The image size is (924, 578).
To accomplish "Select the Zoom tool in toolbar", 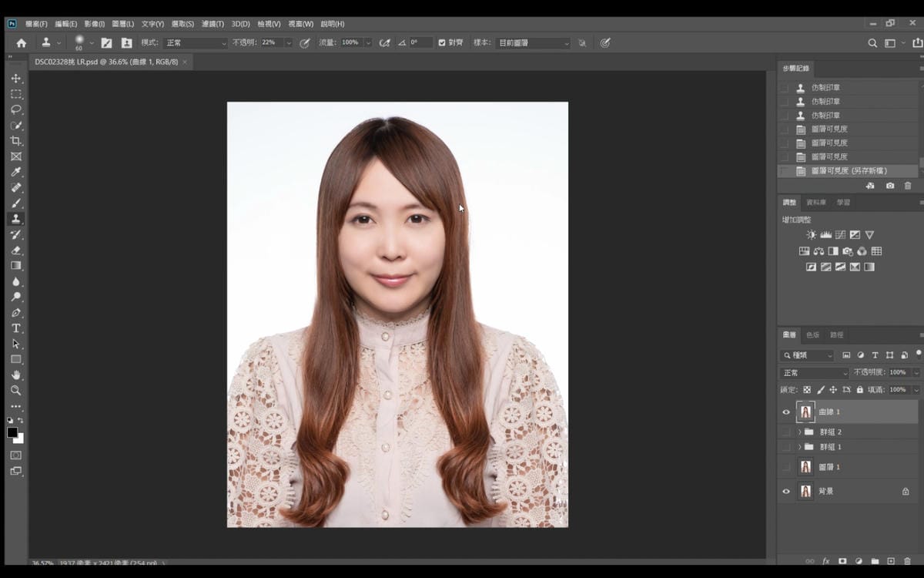I will click(15, 391).
